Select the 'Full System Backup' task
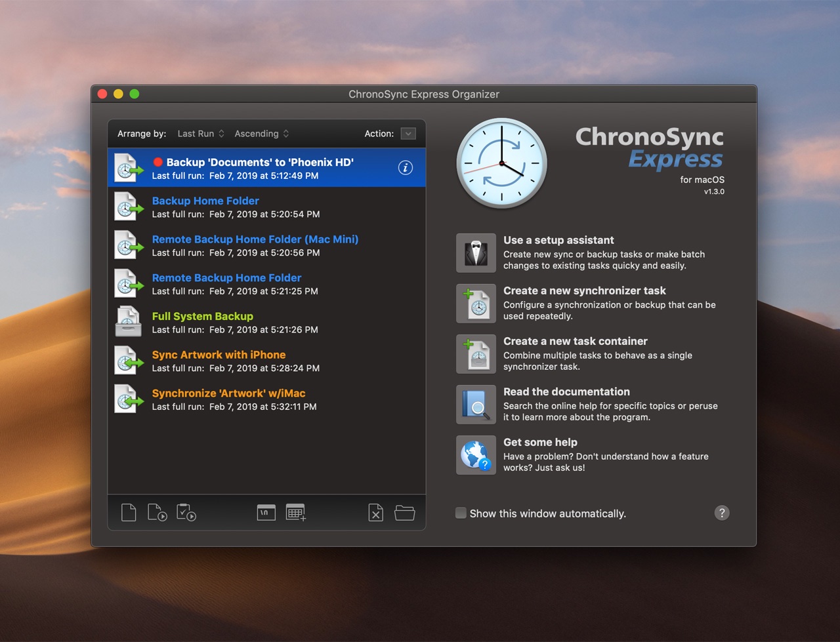 pos(202,317)
